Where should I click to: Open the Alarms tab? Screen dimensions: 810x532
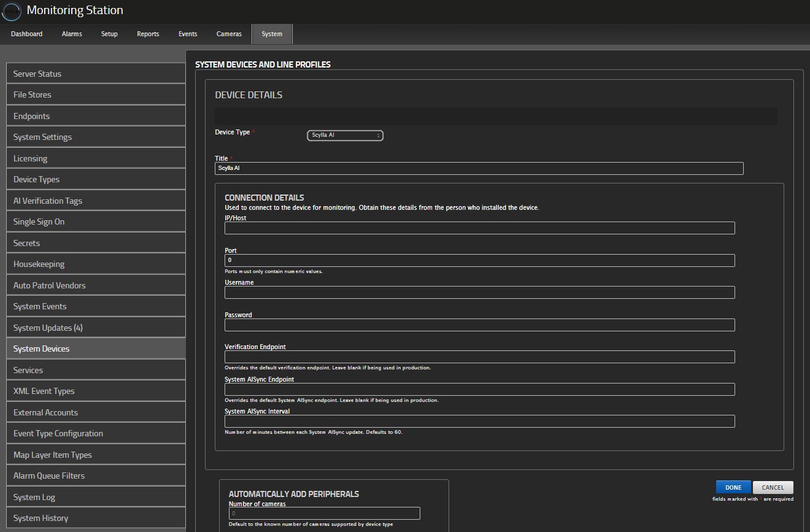coord(72,34)
